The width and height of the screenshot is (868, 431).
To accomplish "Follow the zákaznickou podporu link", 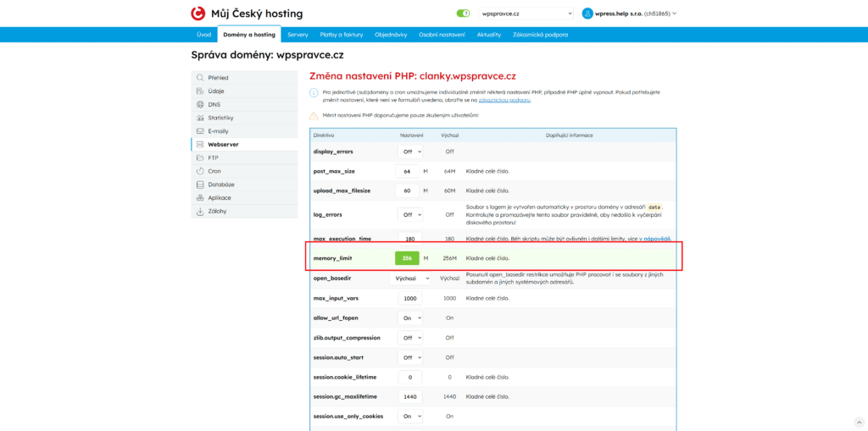I will coord(505,100).
